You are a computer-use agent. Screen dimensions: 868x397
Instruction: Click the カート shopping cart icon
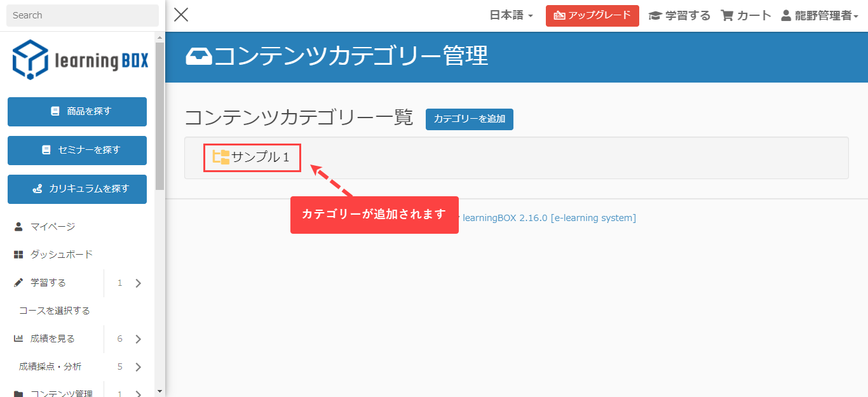(727, 16)
